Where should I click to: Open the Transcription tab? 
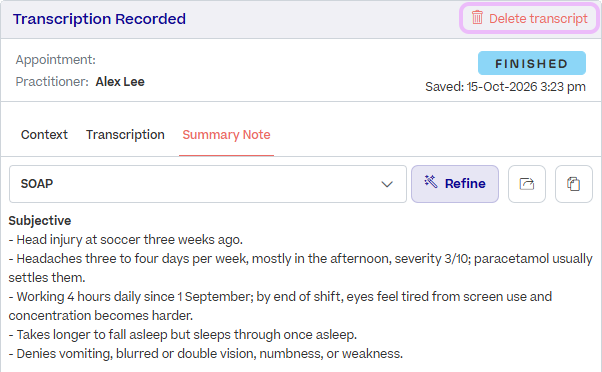pos(125,135)
